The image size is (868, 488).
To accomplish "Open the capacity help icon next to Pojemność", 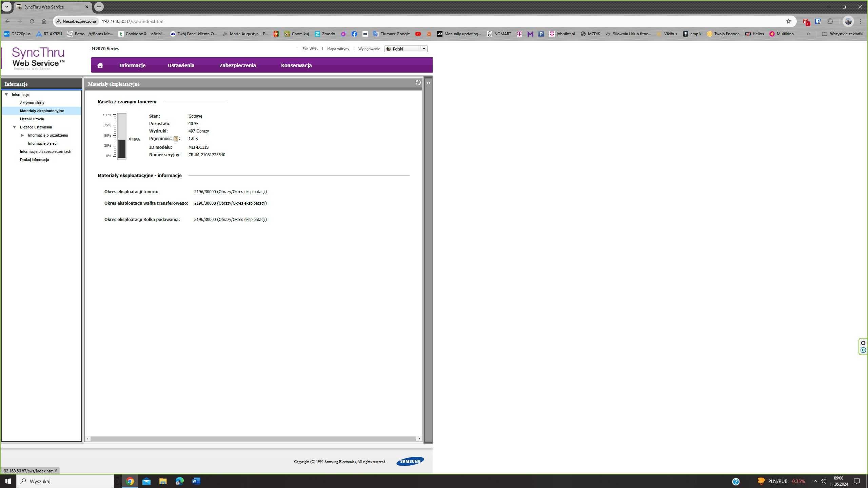I will (x=176, y=139).
